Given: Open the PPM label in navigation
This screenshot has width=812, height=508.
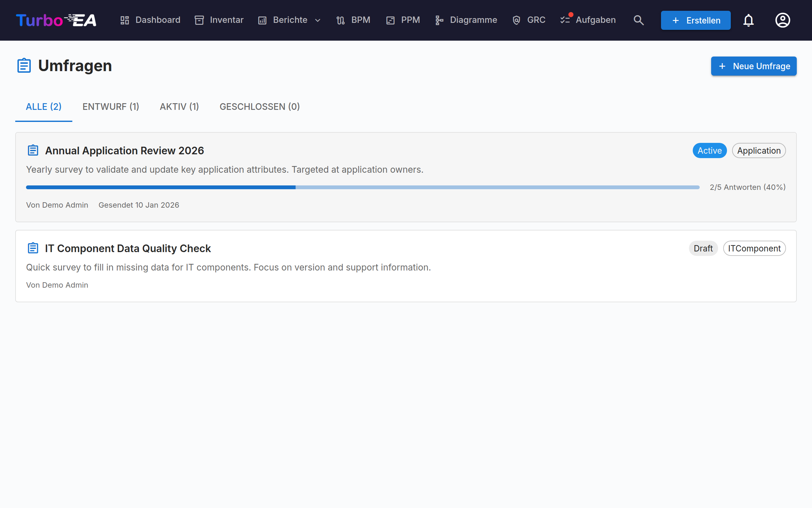Looking at the screenshot, I should pyautogui.click(x=410, y=20).
